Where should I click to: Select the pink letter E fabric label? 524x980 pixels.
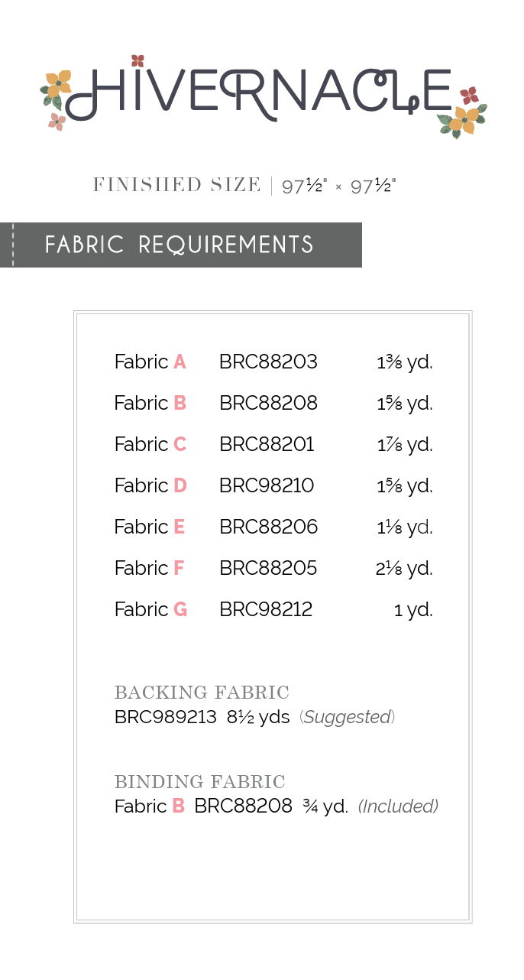click(180, 527)
